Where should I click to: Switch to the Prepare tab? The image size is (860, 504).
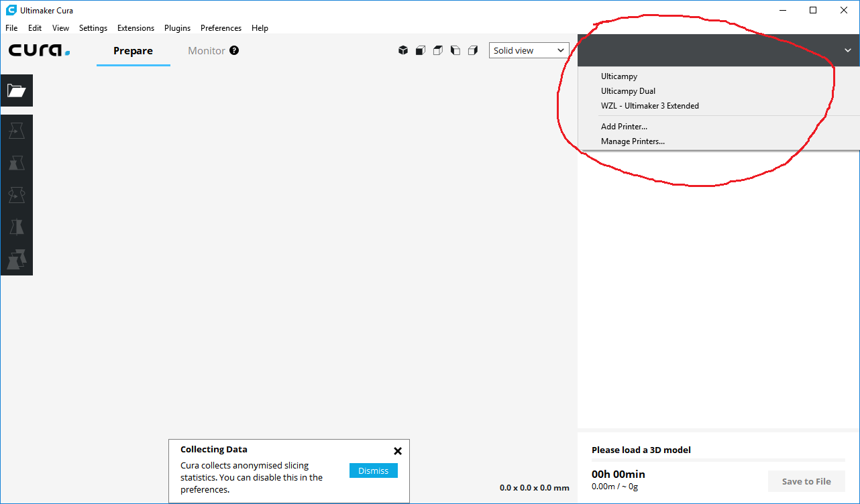133,50
